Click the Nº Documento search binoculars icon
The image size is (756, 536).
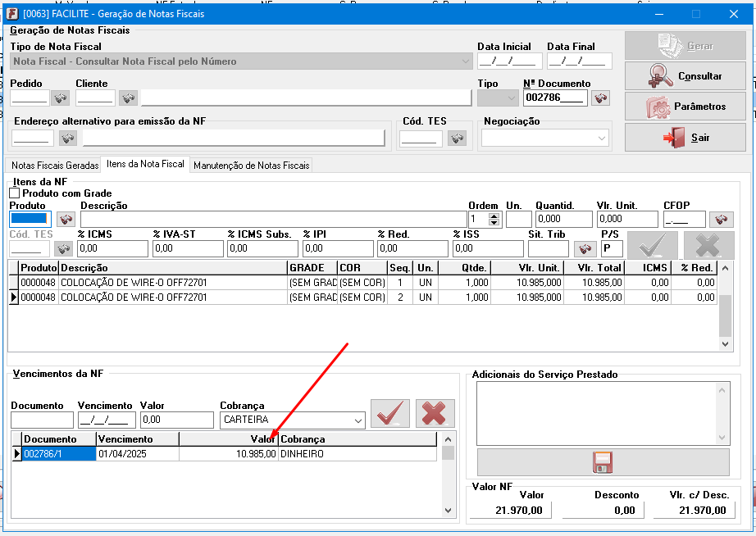click(x=600, y=98)
